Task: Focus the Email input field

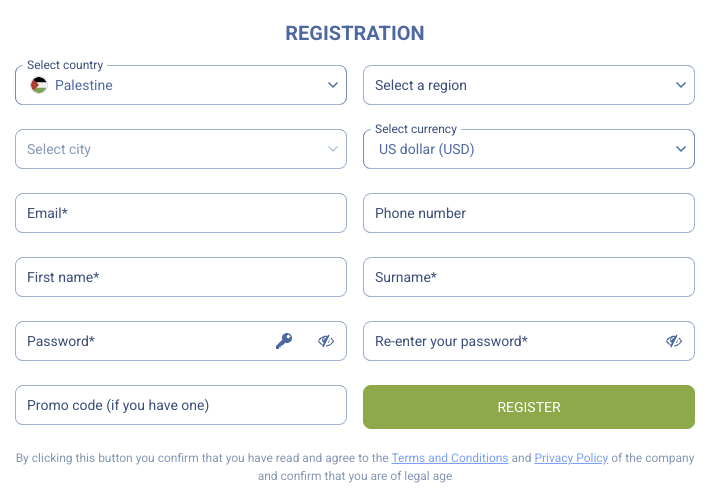Action: tap(180, 214)
